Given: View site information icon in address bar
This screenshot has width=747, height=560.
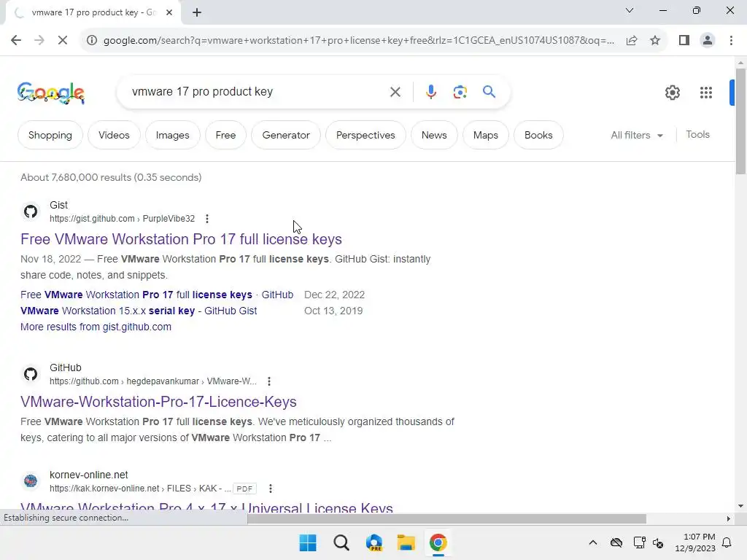Looking at the screenshot, I should (91, 41).
